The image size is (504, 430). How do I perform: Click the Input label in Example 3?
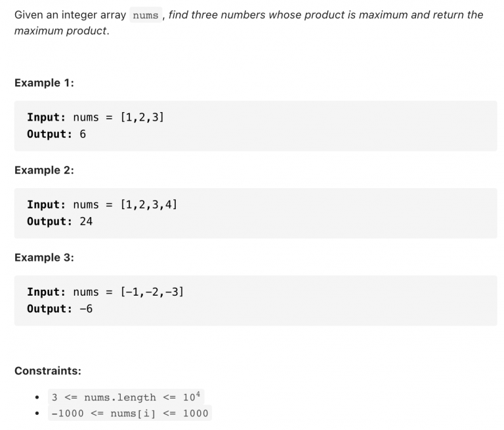tap(47, 292)
